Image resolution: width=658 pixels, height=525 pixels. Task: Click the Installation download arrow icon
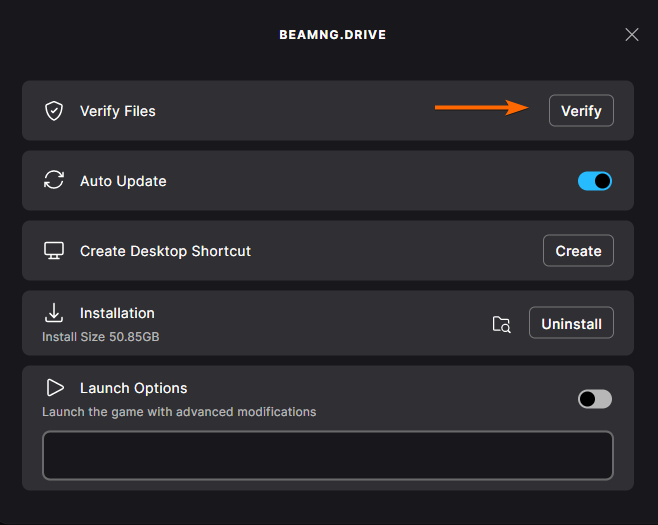54,313
